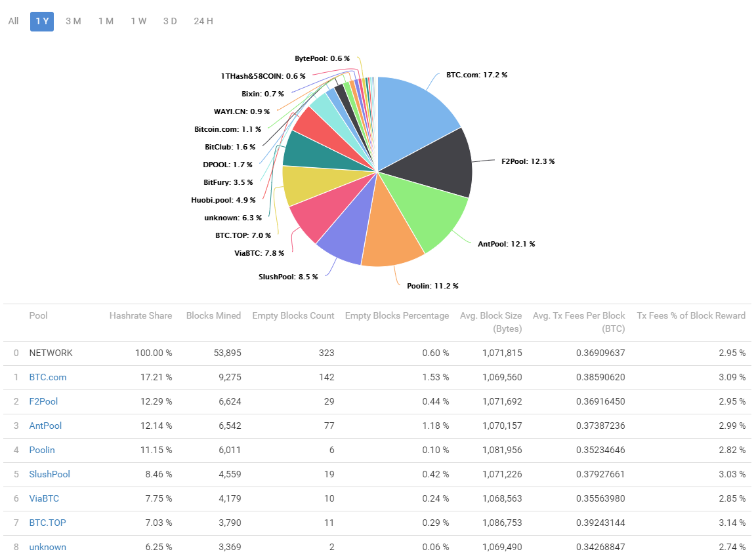The height and width of the screenshot is (558, 756).
Task: Select the 1 Y time range tab
Action: coord(42,21)
